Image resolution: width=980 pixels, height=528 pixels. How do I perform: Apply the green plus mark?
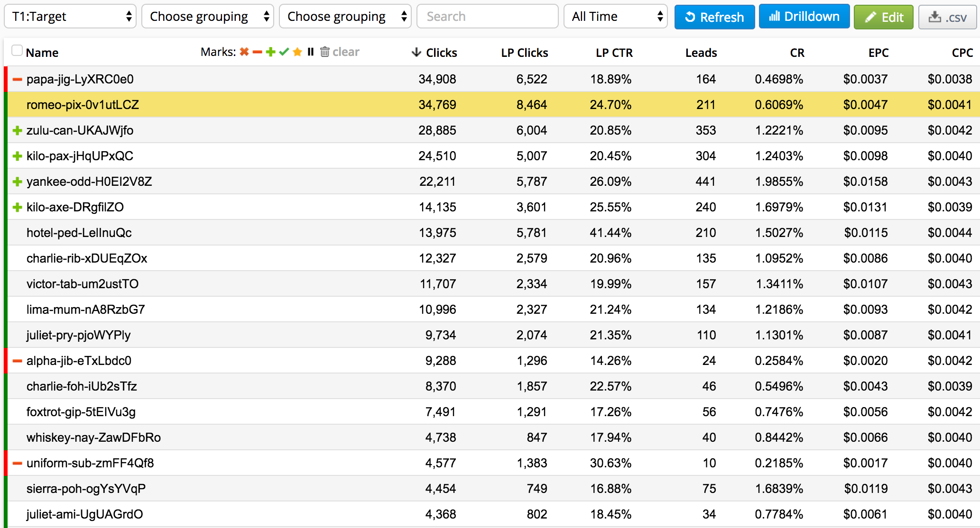pyautogui.click(x=271, y=52)
